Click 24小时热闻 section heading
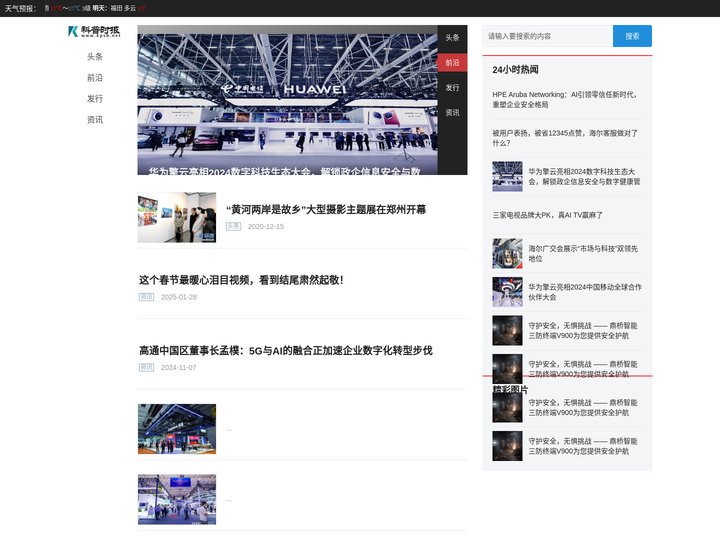 tap(515, 70)
